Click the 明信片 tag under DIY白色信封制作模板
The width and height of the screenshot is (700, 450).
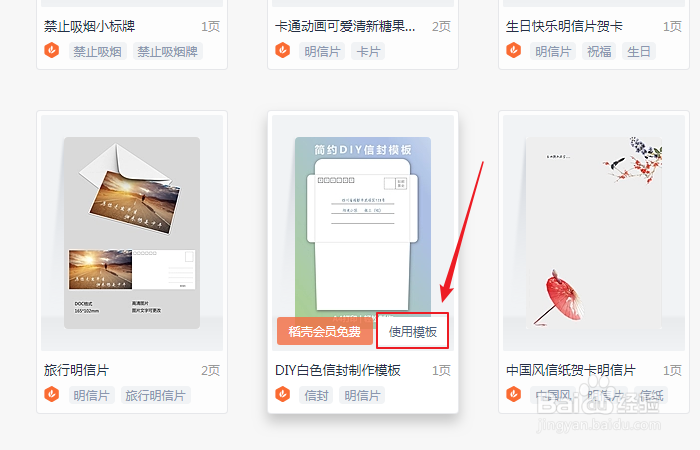point(362,395)
